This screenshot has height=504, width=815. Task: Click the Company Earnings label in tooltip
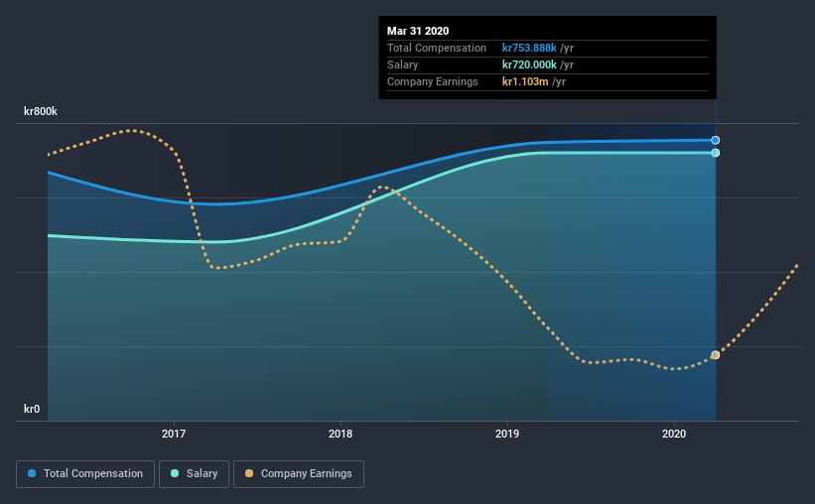[433, 81]
